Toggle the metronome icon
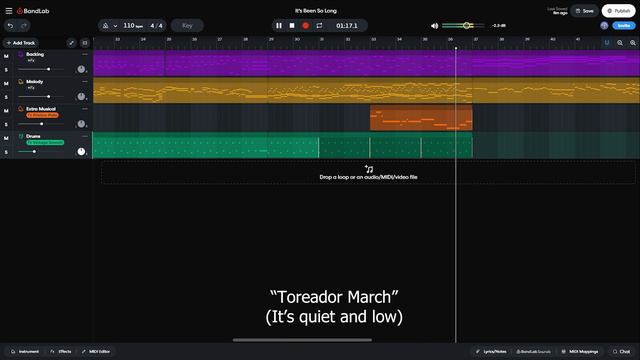640x360 pixels. point(105,26)
